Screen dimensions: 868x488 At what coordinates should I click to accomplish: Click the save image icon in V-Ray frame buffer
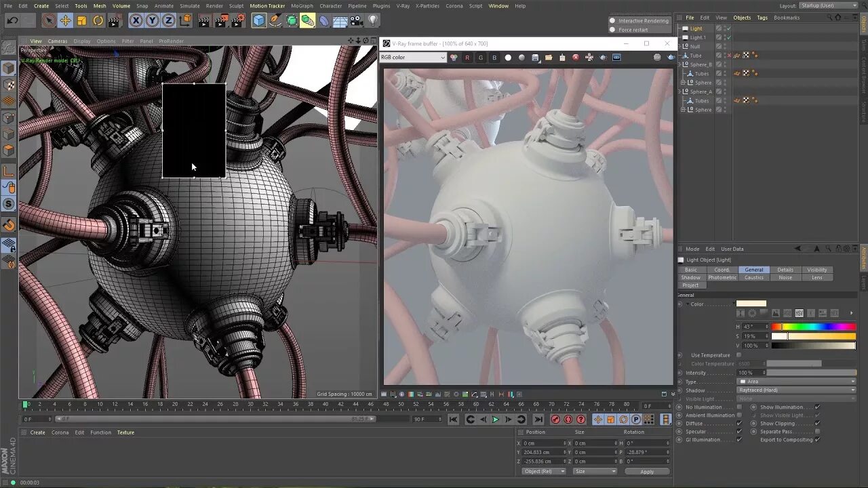point(535,58)
